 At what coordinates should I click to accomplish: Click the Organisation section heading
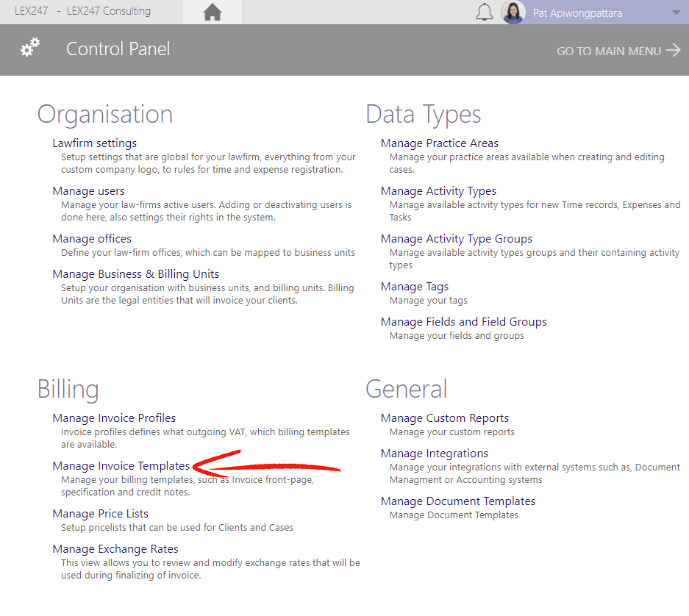(105, 114)
